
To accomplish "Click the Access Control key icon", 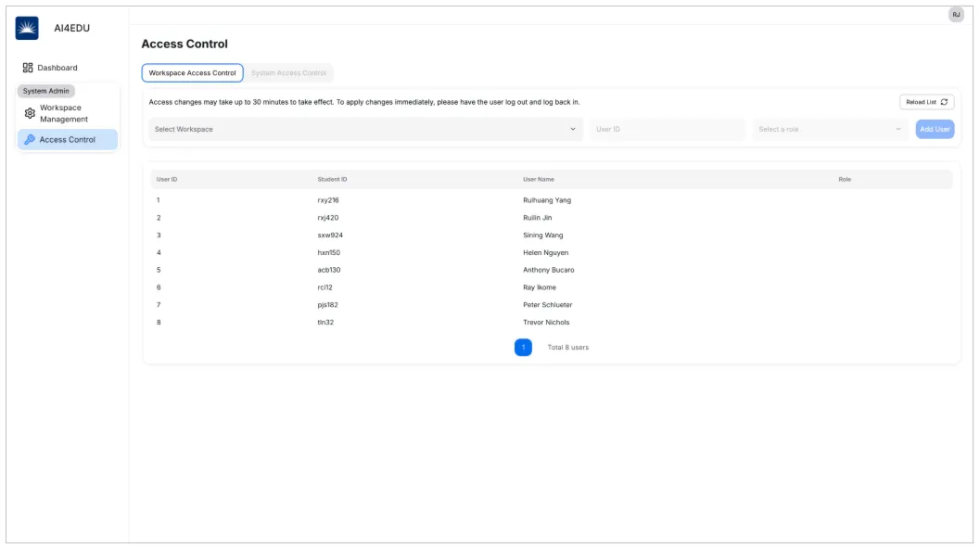I will click(x=30, y=139).
